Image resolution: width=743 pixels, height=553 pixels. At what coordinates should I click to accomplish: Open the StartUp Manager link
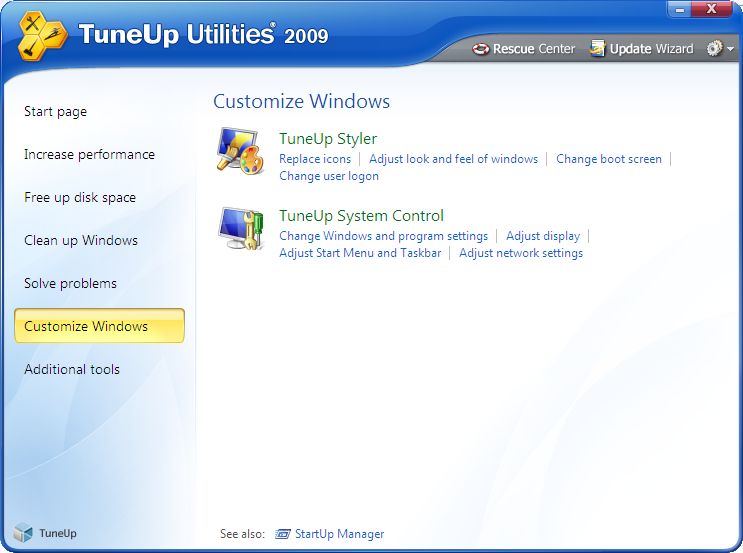pyautogui.click(x=339, y=534)
